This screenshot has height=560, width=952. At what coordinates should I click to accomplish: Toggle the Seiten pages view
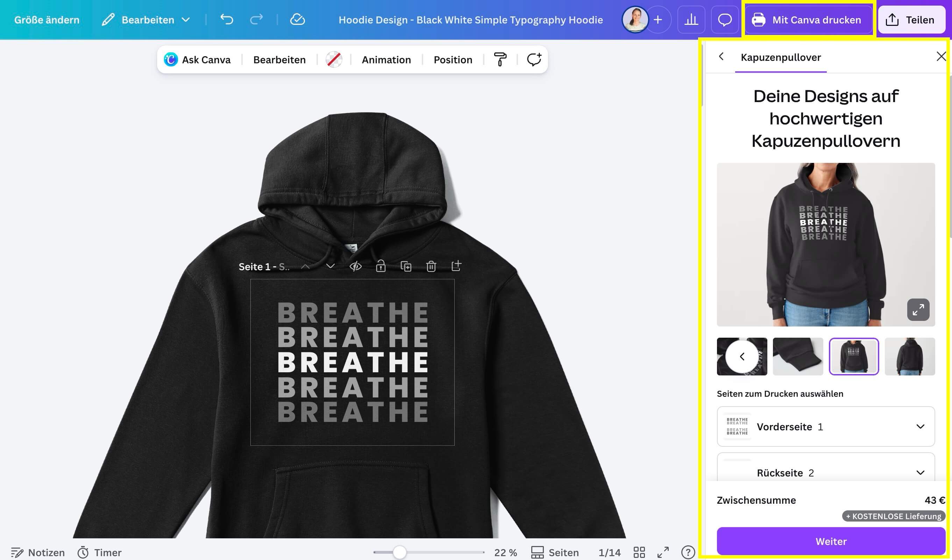555,552
